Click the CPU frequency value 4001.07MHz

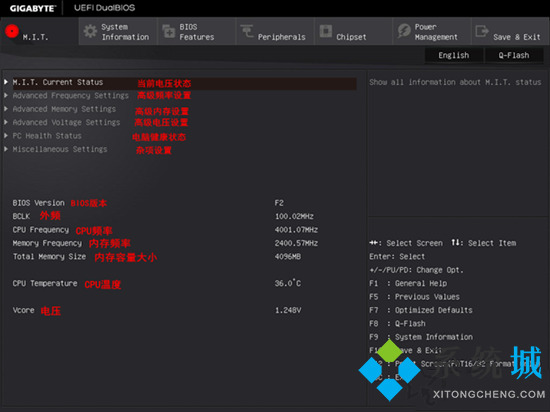coord(296,230)
